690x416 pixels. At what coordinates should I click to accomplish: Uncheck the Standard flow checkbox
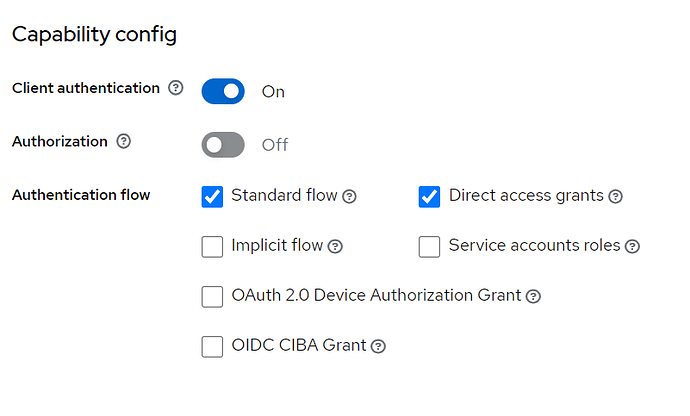click(x=212, y=196)
